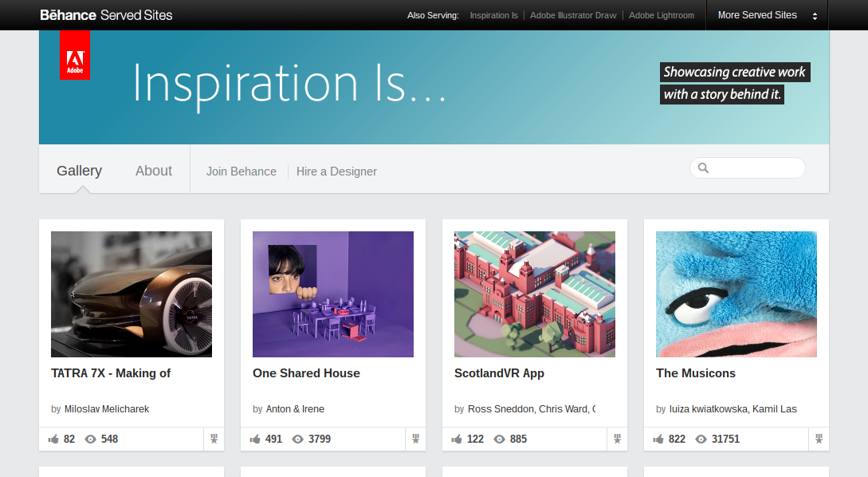Click thumbs-up icon on The Musicons card

(x=658, y=440)
